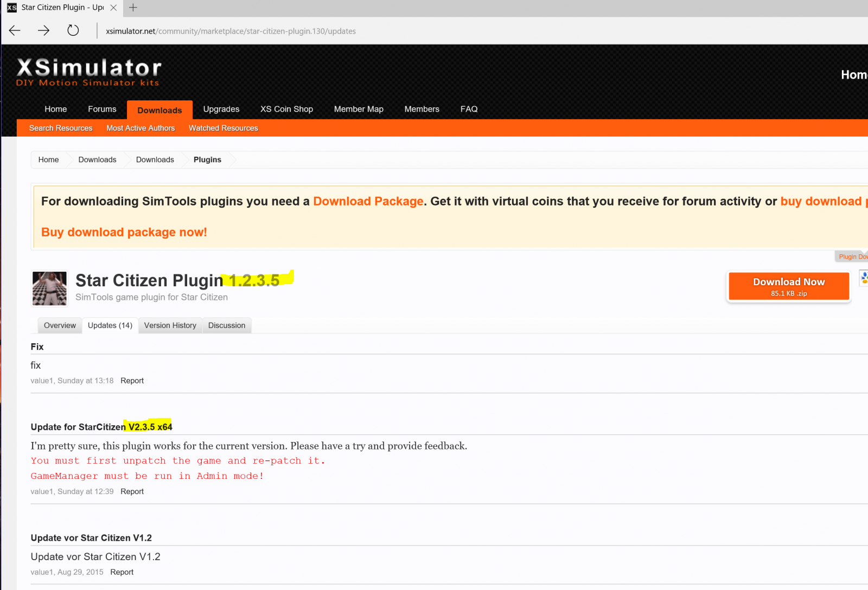Image resolution: width=868 pixels, height=590 pixels.
Task: Open the Fix update title
Action: click(x=37, y=347)
